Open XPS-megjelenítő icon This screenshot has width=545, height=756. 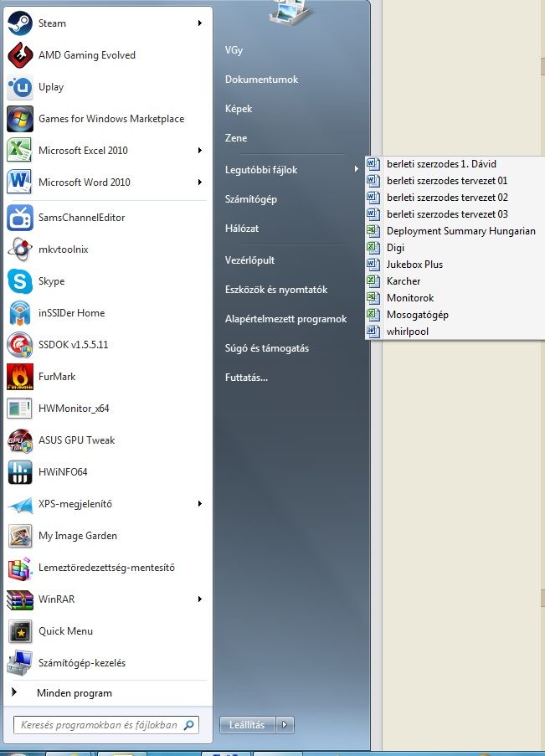20,504
